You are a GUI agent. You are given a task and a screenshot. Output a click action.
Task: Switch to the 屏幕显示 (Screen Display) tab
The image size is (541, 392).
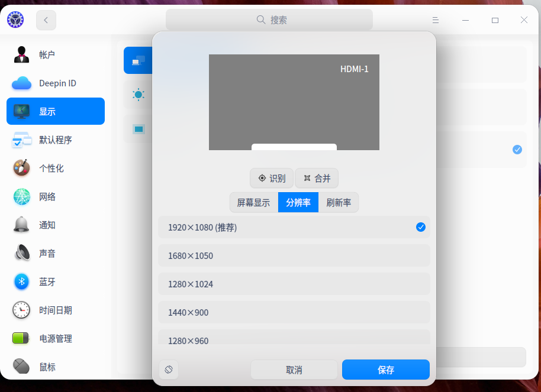click(x=253, y=202)
